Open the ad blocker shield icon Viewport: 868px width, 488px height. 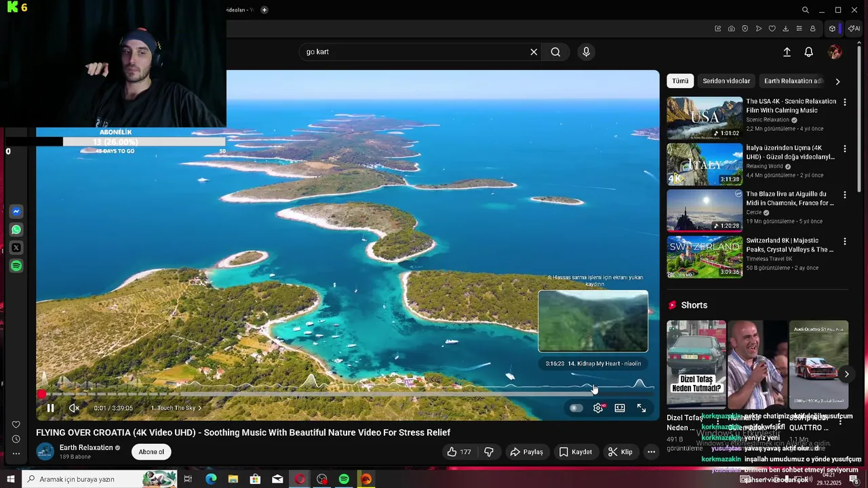[745, 28]
